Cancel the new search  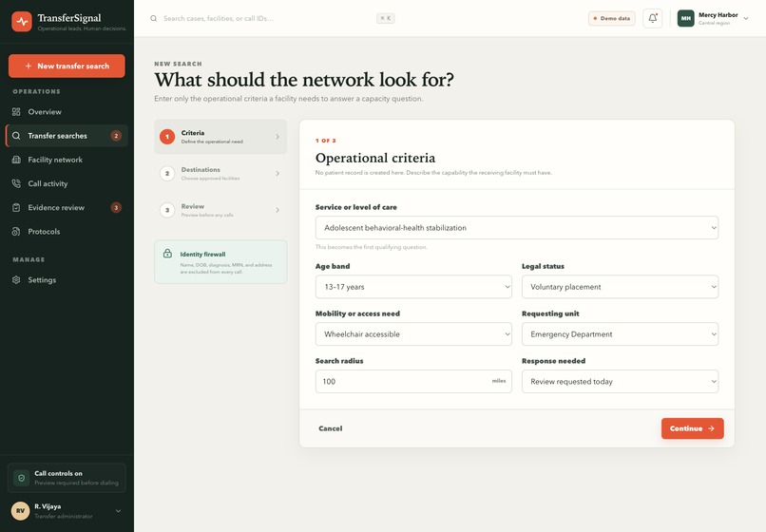coord(330,428)
